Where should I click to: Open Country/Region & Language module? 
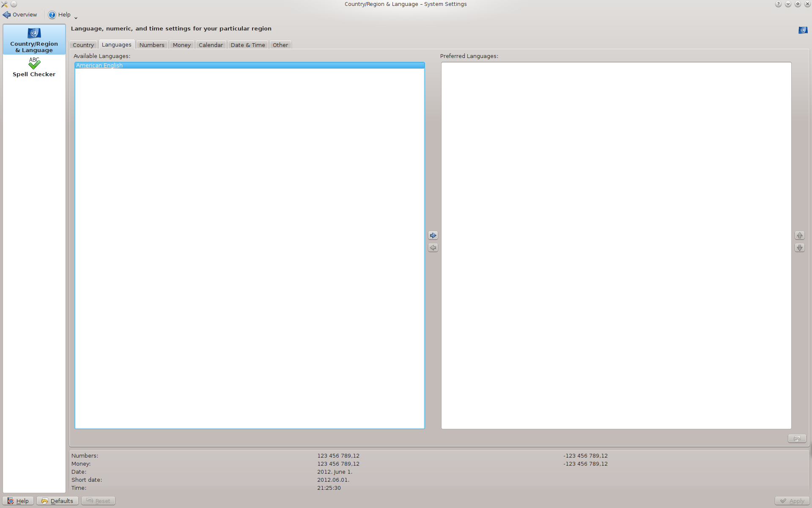coord(34,39)
